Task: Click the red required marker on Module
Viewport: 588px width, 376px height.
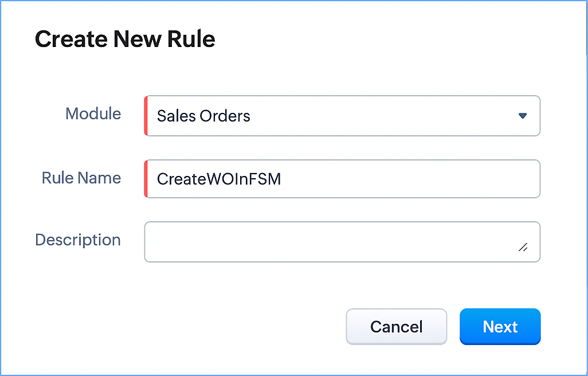Action: (x=146, y=116)
